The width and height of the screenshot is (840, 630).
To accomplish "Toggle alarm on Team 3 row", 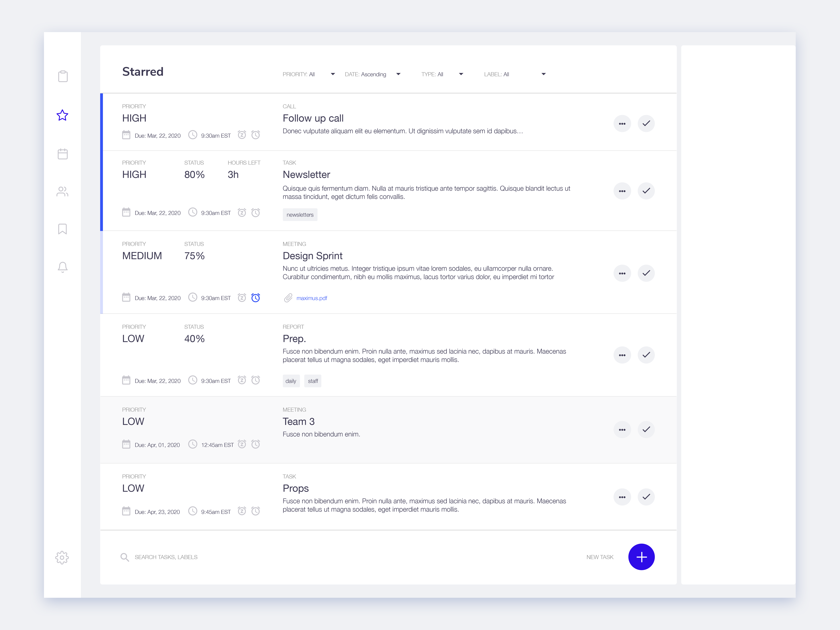I will click(256, 444).
